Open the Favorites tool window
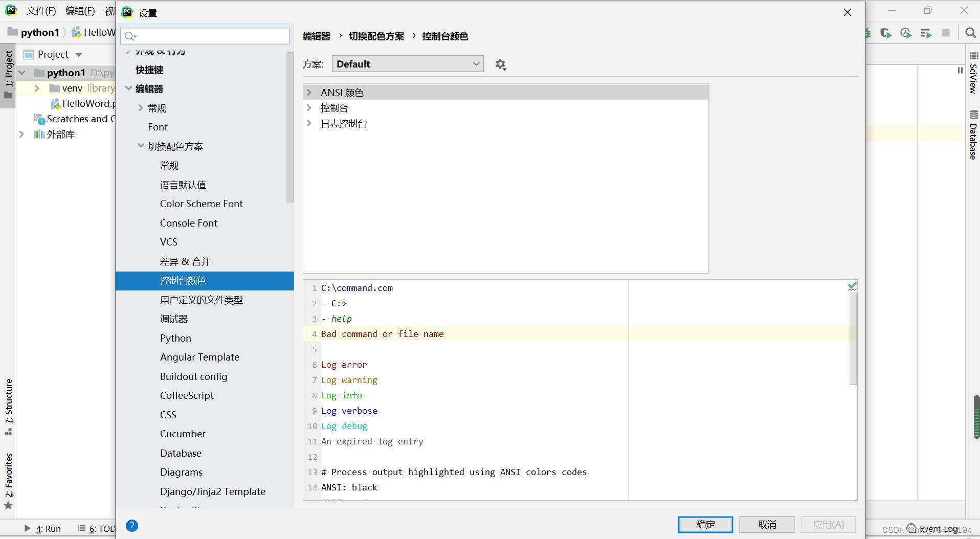Image resolution: width=980 pixels, height=539 pixels. click(x=8, y=481)
